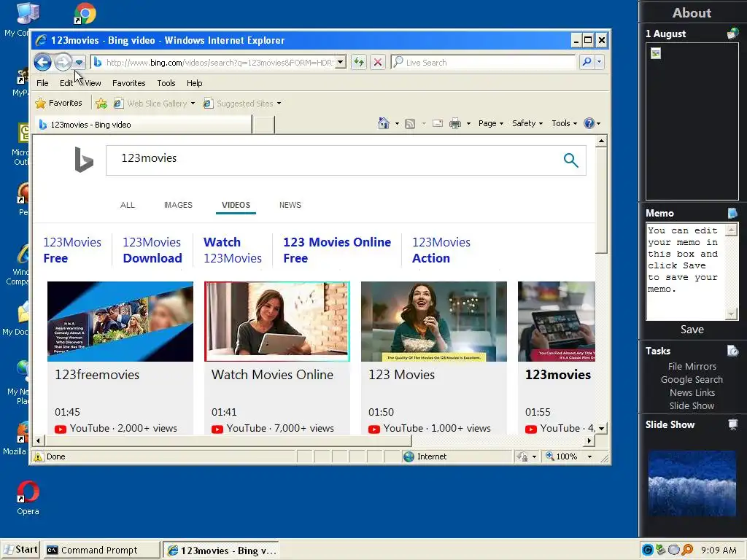Screen dimensions: 747x560
Task: Expand the Web Slice Gallery arrow
Action: [193, 104]
